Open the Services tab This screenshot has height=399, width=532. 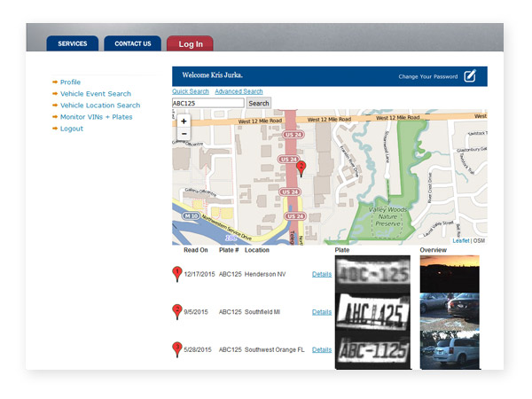73,43
